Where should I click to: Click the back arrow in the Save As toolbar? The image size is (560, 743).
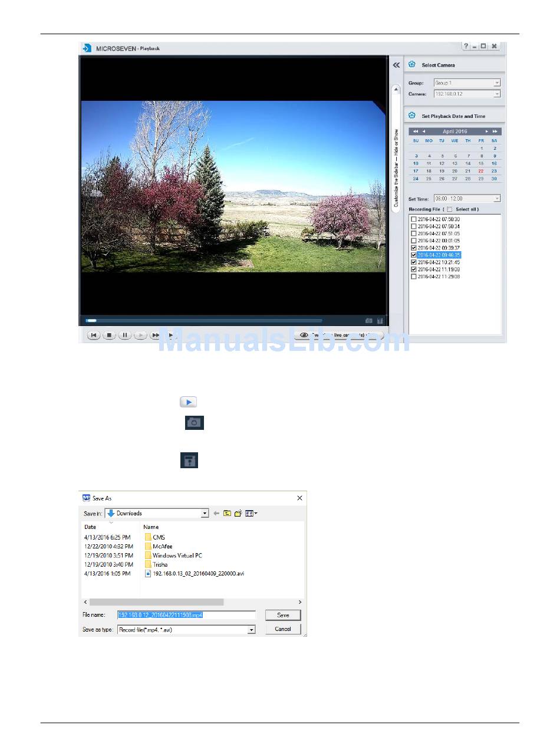tap(216, 514)
